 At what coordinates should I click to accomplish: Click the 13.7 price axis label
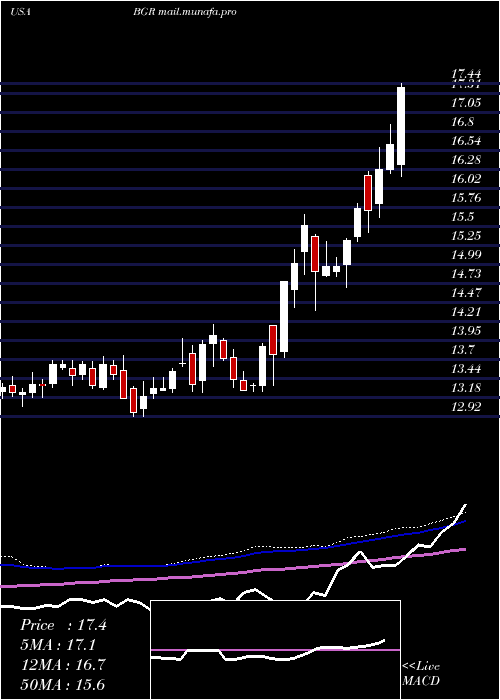pyautogui.click(x=462, y=350)
